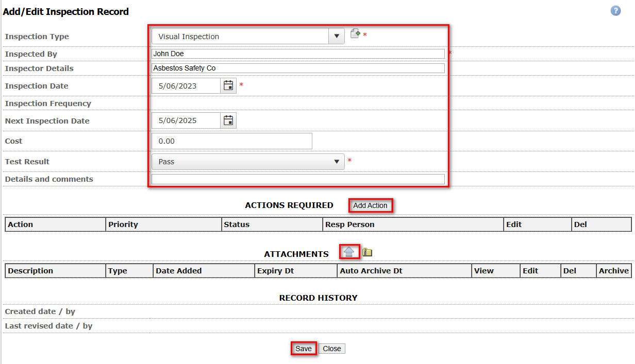Expand the Inspection Type dropdown
The height and width of the screenshot is (364, 635).
(x=336, y=37)
